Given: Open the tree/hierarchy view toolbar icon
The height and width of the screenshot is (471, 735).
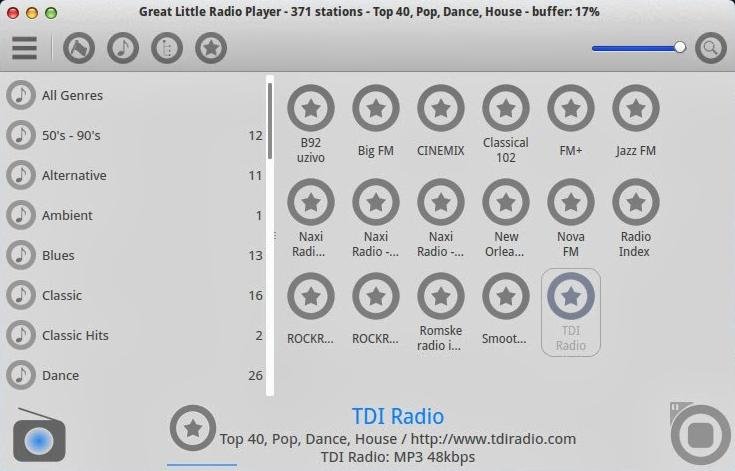Looking at the screenshot, I should 167,48.
